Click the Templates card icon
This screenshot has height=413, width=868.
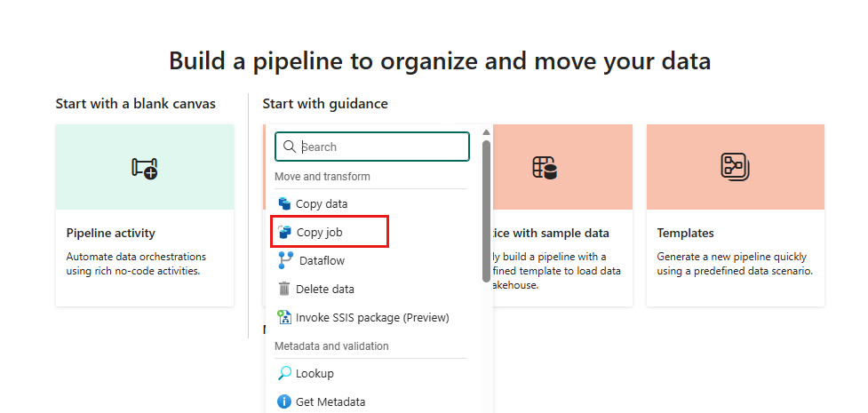point(735,167)
